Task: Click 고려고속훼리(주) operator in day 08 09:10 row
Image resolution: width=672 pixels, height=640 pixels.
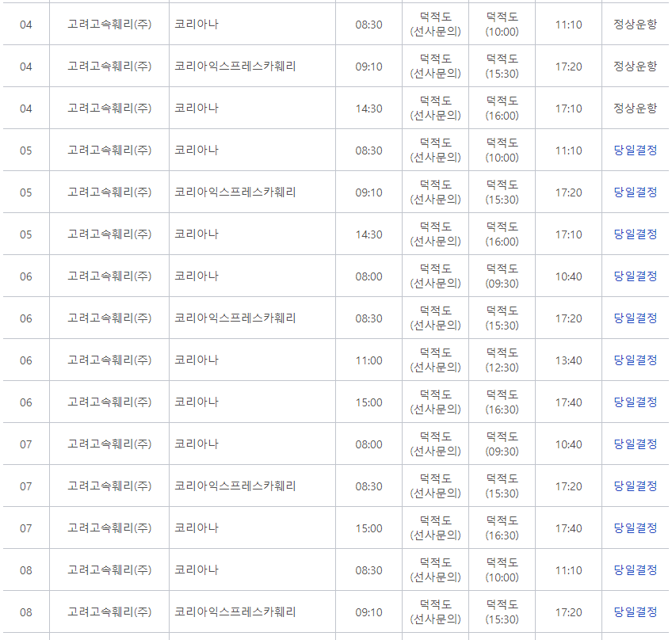Action: tap(109, 612)
